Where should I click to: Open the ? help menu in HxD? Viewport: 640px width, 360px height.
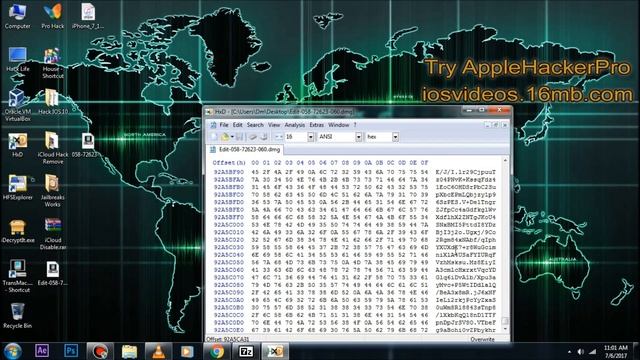pyautogui.click(x=355, y=125)
